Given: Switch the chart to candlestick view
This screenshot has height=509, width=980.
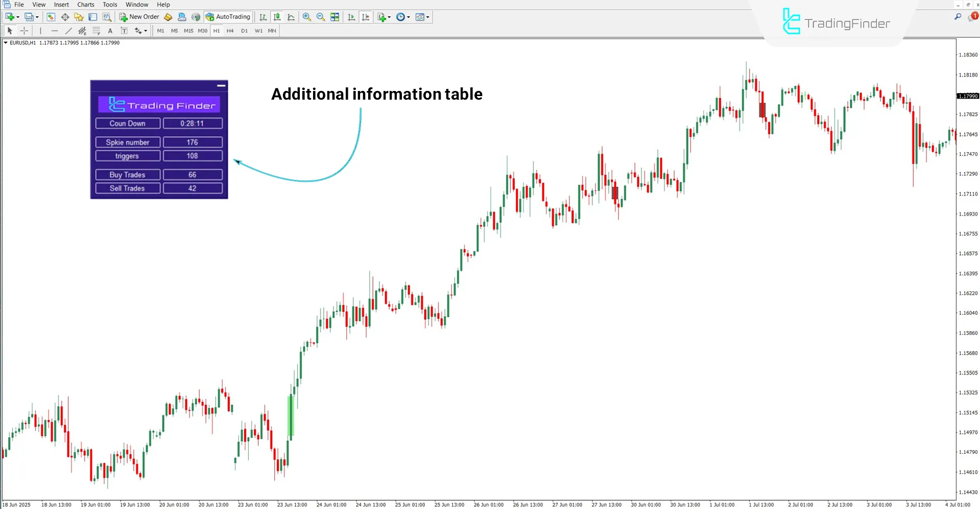Looking at the screenshot, I should click(x=277, y=17).
